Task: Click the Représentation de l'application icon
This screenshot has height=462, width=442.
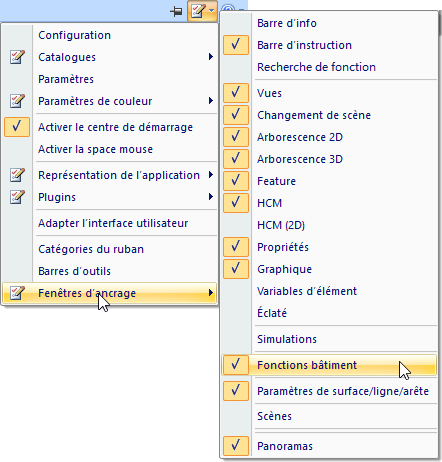Action: click(x=17, y=175)
